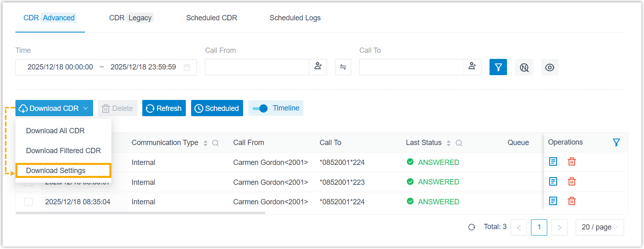644x249 pixels.
Task: Select Download Settings menu option
Action: pos(56,171)
